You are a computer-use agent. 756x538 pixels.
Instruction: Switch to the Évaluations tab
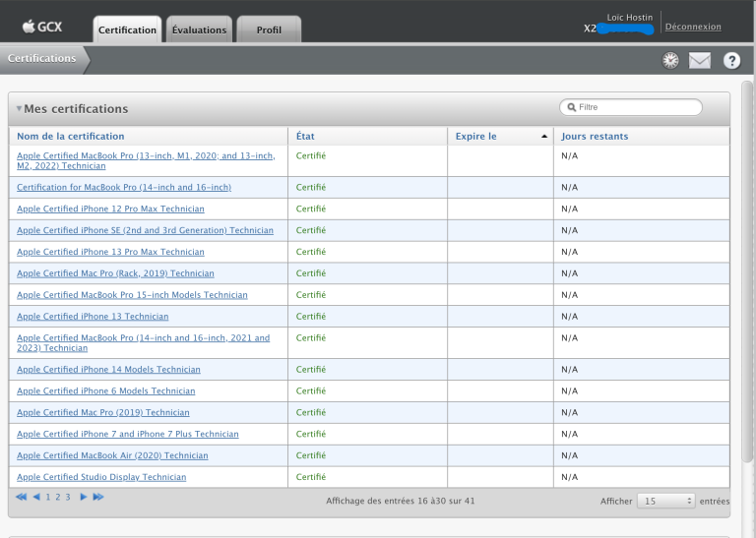[199, 30]
